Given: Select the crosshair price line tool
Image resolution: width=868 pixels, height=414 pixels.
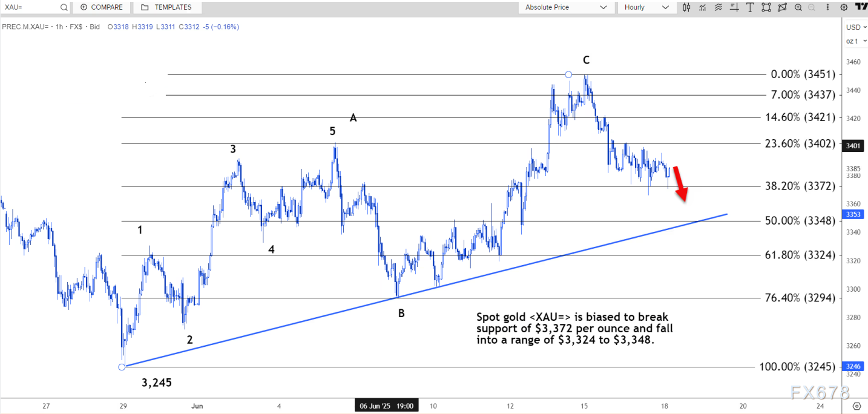Looking at the screenshot, I should point(734,7).
